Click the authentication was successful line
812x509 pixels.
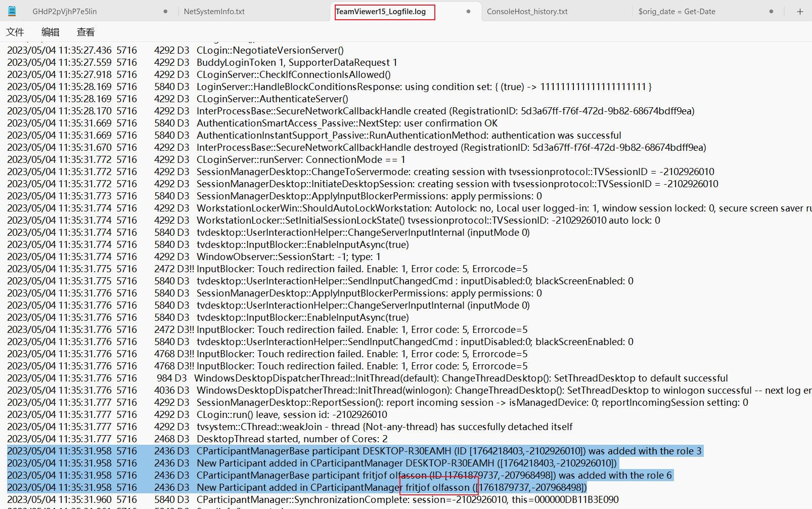314,135
